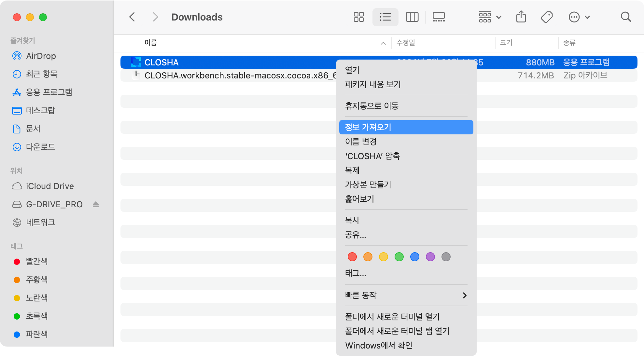The height and width of the screenshot is (356, 644).
Task: Filter by 노란색 tag in sidebar
Action: pyautogui.click(x=31, y=298)
